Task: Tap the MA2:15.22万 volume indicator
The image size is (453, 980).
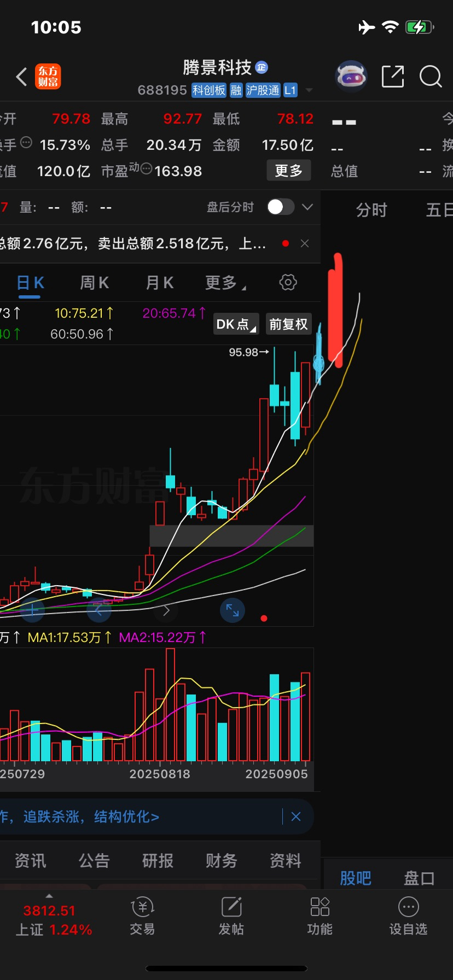Action: point(162,637)
